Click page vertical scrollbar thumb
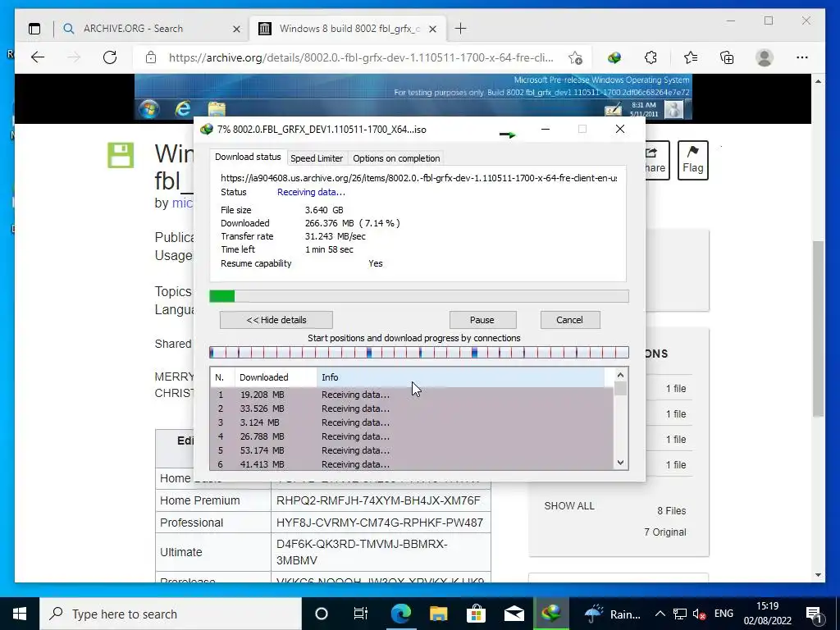Screen dimensions: 840x630 click(x=818, y=329)
